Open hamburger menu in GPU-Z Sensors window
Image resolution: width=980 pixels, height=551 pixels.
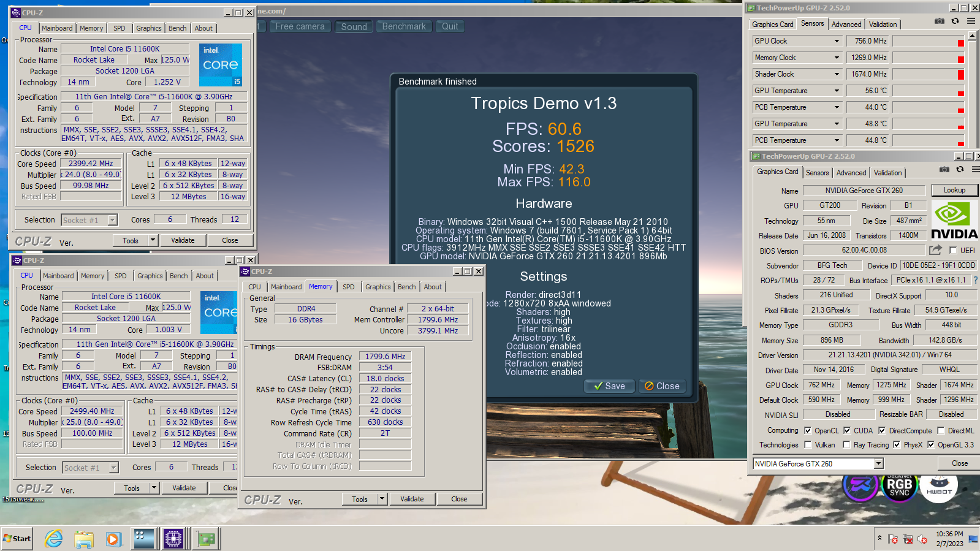(x=971, y=21)
